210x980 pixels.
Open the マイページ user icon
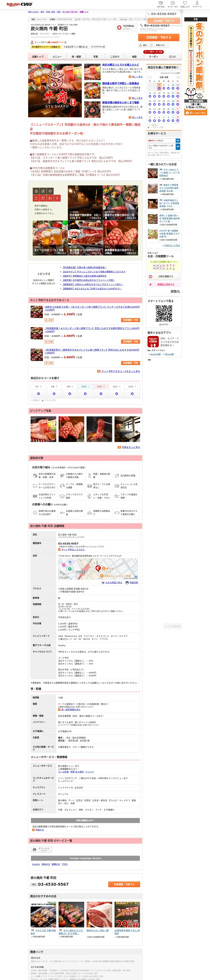[197, 4]
